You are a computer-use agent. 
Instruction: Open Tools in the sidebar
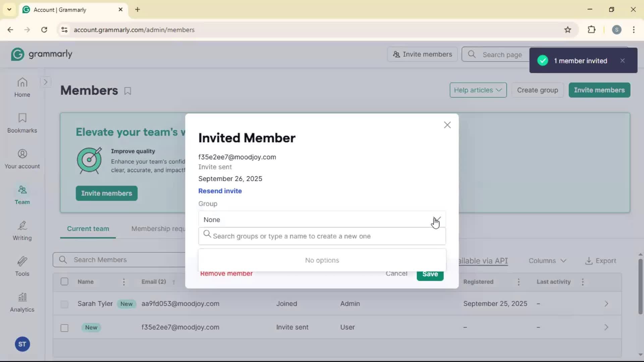coord(22,266)
